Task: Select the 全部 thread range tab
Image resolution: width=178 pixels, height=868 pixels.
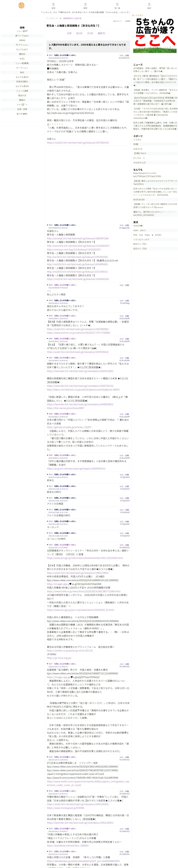Action: (69, 33)
